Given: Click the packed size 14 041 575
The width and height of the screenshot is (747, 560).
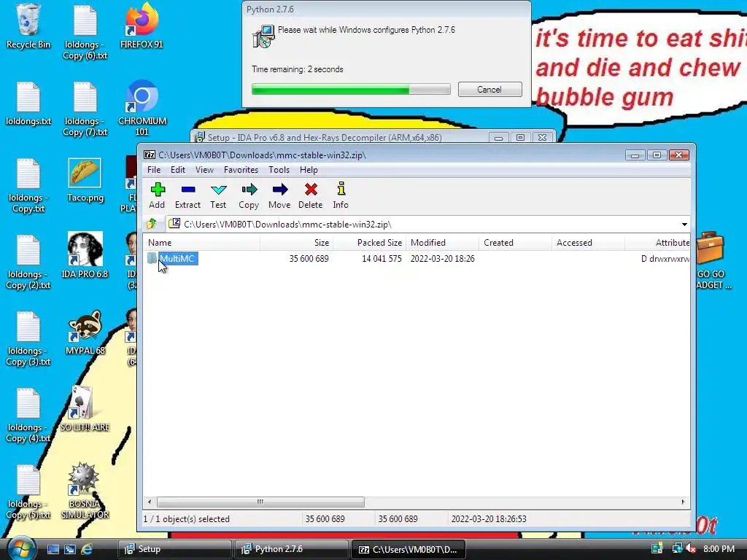Looking at the screenshot, I should [382, 259].
